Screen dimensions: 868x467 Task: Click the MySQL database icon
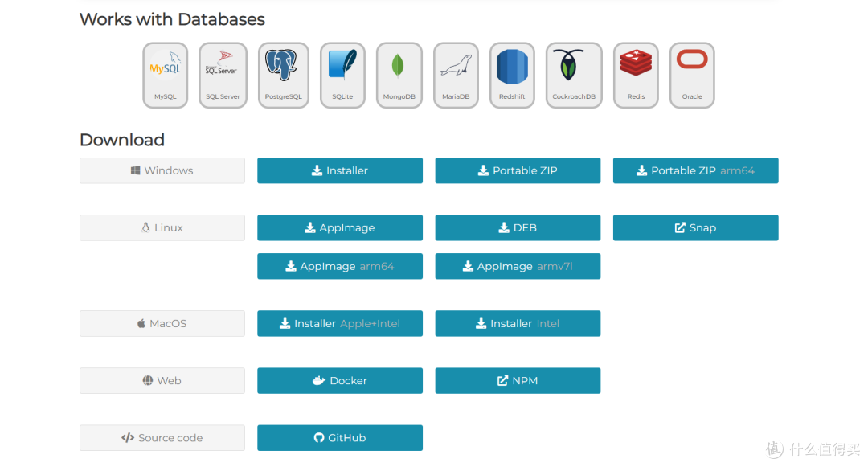point(166,75)
